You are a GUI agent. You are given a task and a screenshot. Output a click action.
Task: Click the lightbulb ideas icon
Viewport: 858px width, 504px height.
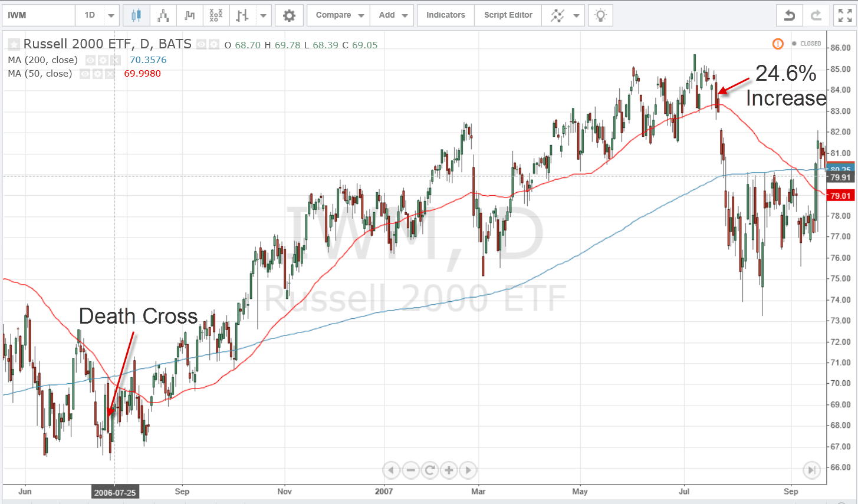click(600, 15)
